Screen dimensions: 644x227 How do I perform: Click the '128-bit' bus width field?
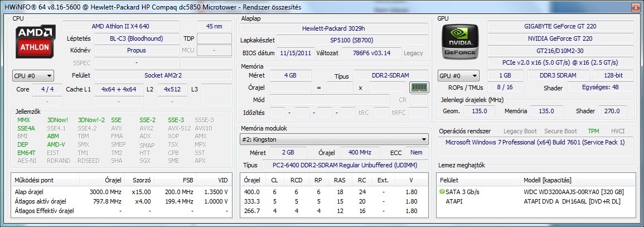pyautogui.click(x=613, y=75)
